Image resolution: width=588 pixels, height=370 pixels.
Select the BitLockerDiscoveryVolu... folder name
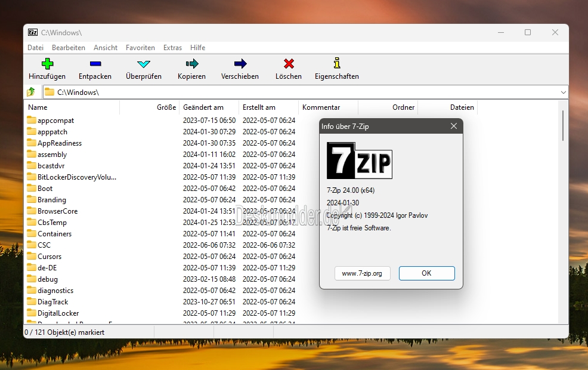coord(77,177)
